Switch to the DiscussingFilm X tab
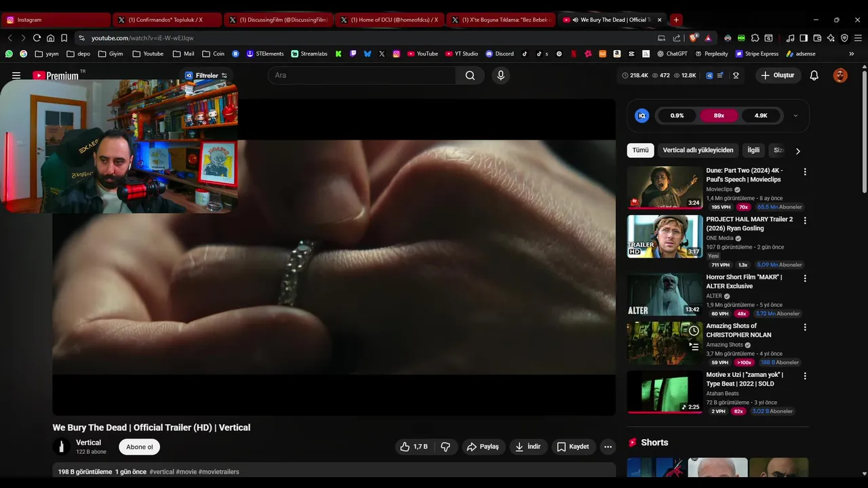Image resolution: width=868 pixels, height=488 pixels. (x=278, y=20)
